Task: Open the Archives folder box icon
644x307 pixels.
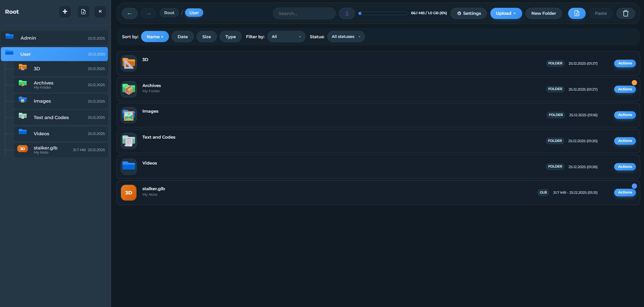Action: 129,89
